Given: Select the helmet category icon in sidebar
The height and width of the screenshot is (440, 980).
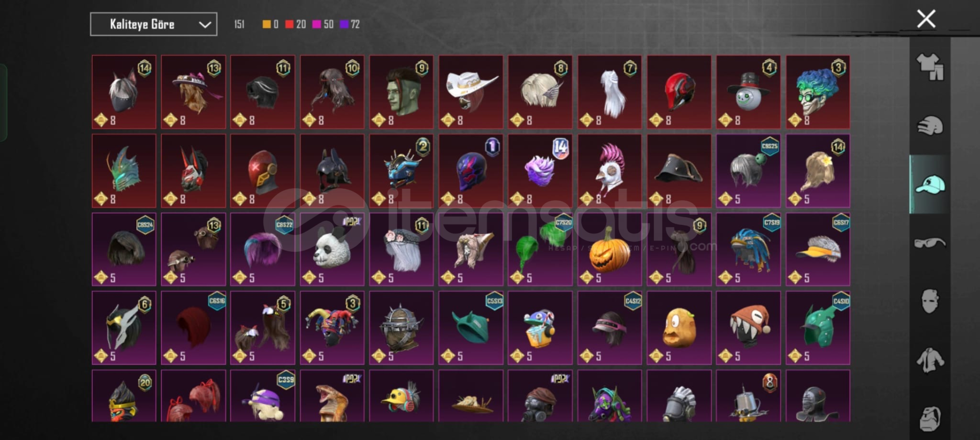Looking at the screenshot, I should [930, 125].
